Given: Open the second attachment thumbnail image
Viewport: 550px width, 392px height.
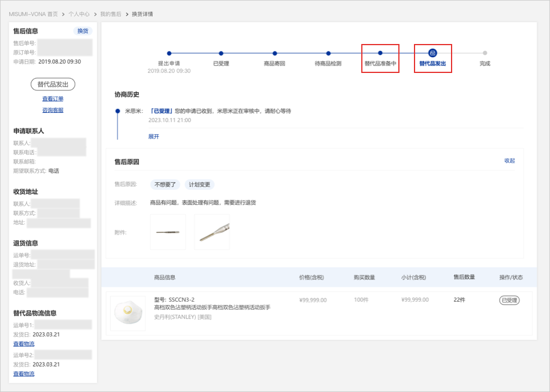Looking at the screenshot, I should (212, 232).
